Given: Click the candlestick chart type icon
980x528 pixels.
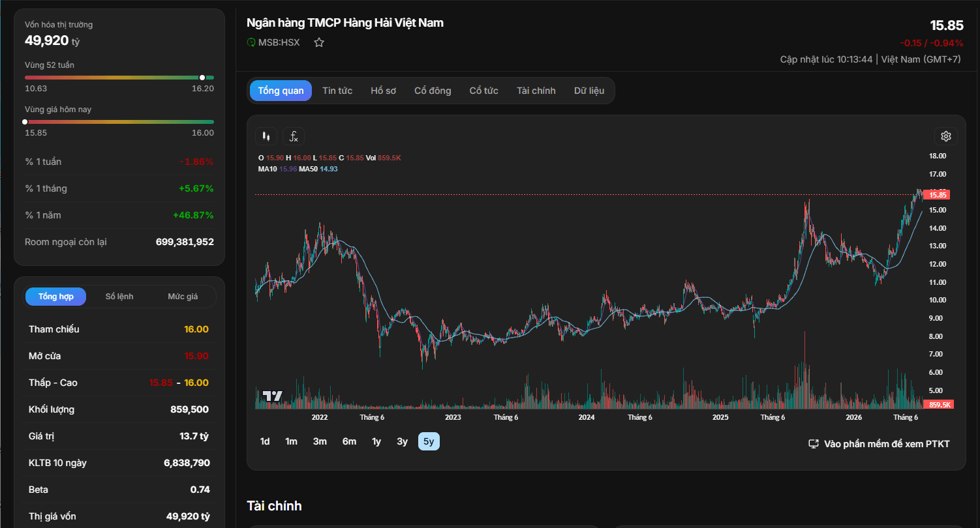Looking at the screenshot, I should pos(266,136).
